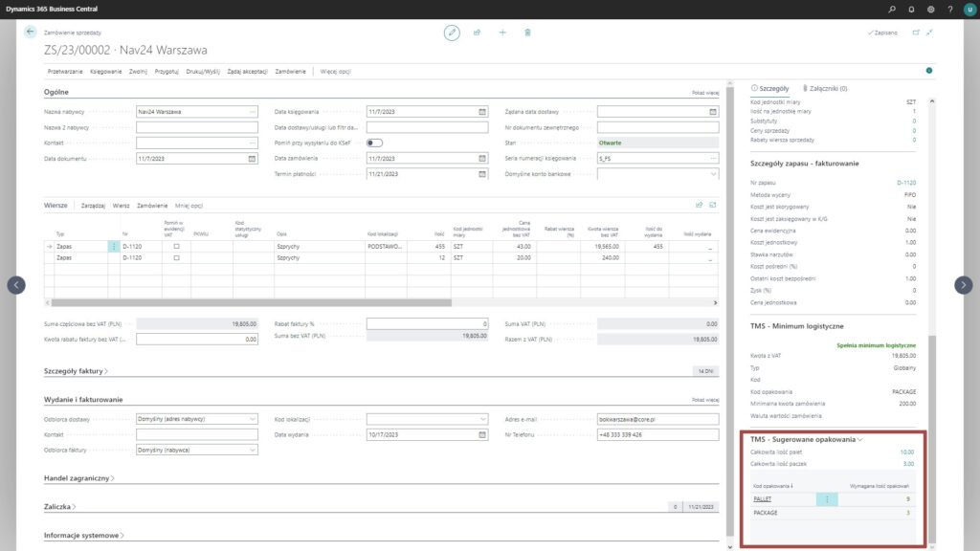Click the edit pencil icon
Viewport: 980px width, 551px height.
[452, 33]
